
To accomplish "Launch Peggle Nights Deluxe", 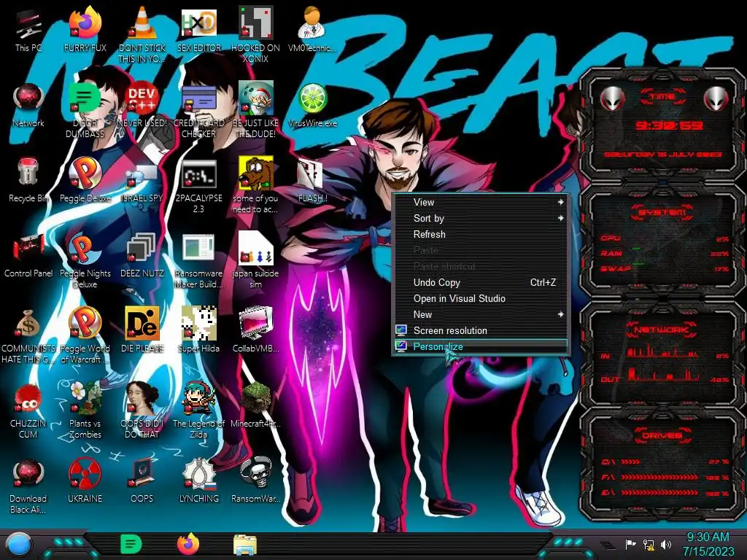I will pyautogui.click(x=85, y=260).
